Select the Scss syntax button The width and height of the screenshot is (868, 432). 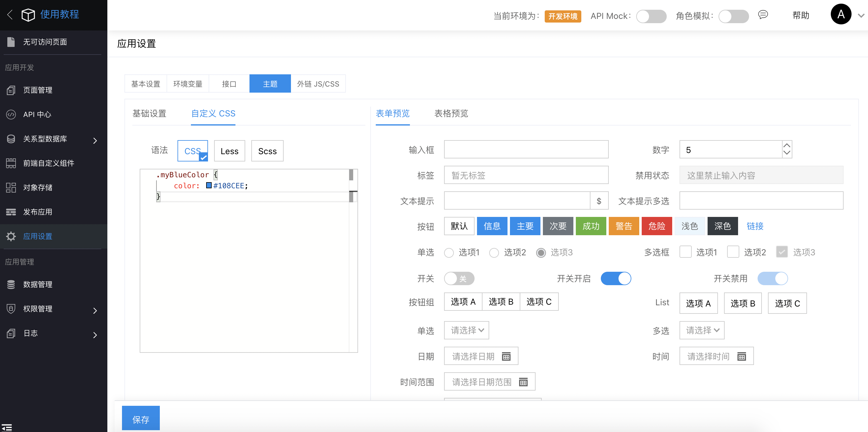(x=267, y=151)
